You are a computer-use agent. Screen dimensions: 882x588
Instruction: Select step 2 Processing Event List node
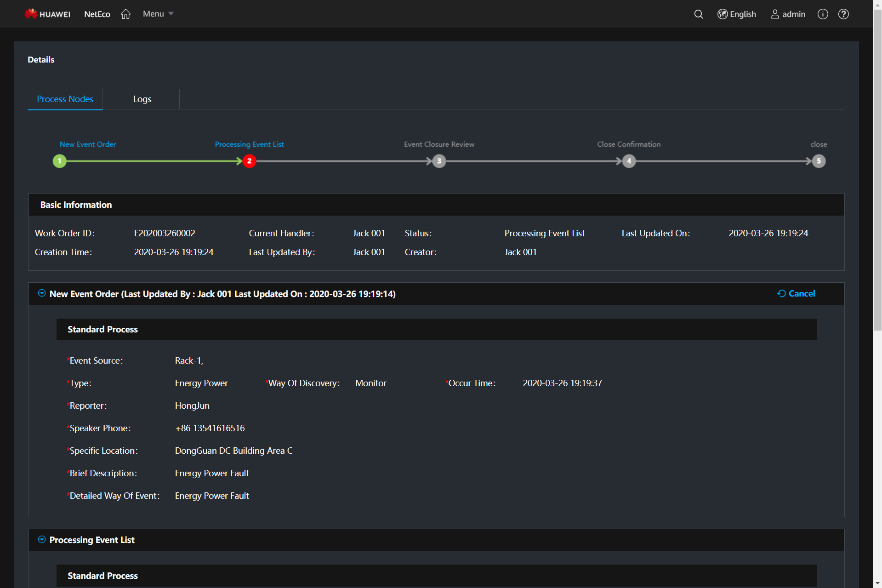coord(249,161)
